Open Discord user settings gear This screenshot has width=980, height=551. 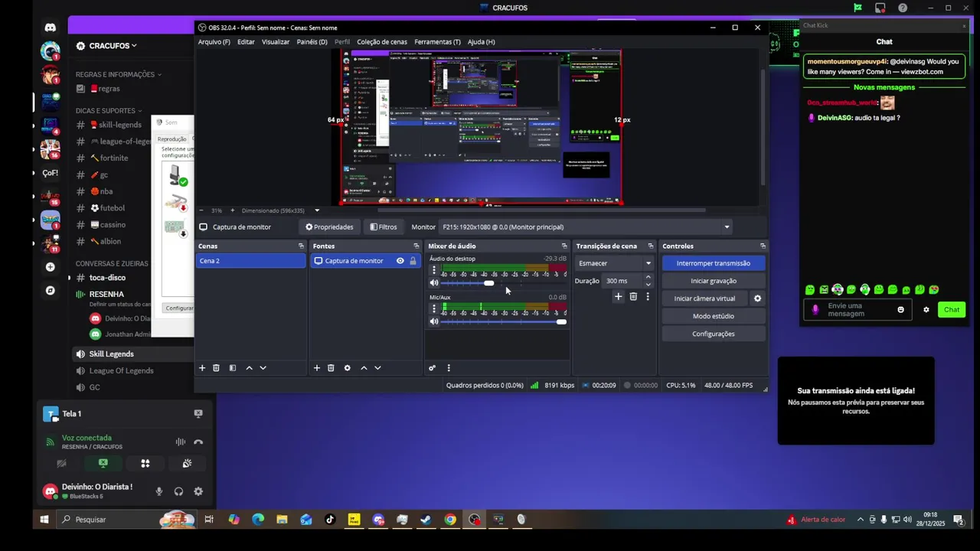[198, 491]
